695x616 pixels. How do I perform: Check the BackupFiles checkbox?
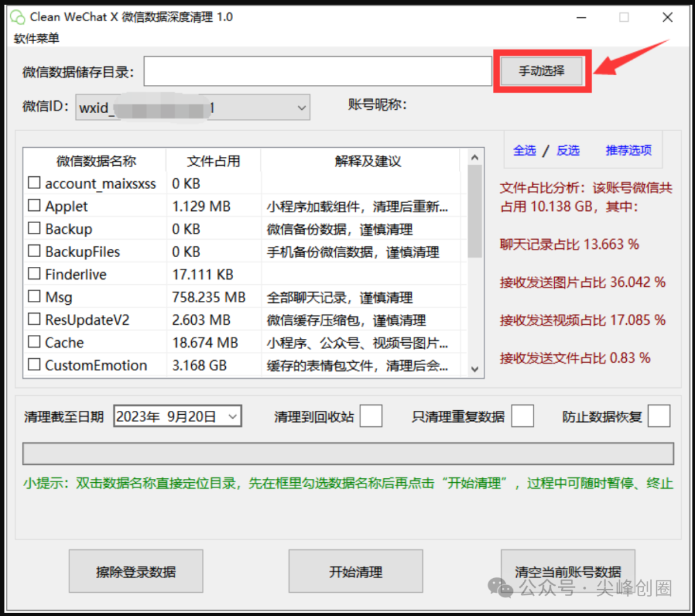point(34,251)
